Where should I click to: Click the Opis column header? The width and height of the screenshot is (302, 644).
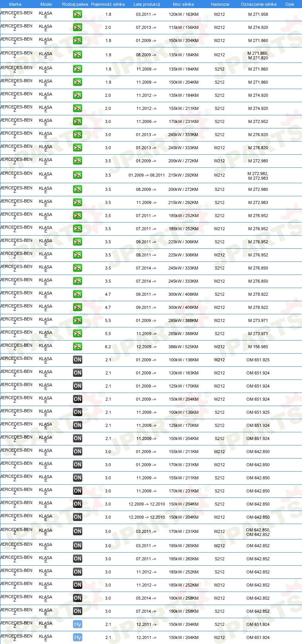pos(290,4)
